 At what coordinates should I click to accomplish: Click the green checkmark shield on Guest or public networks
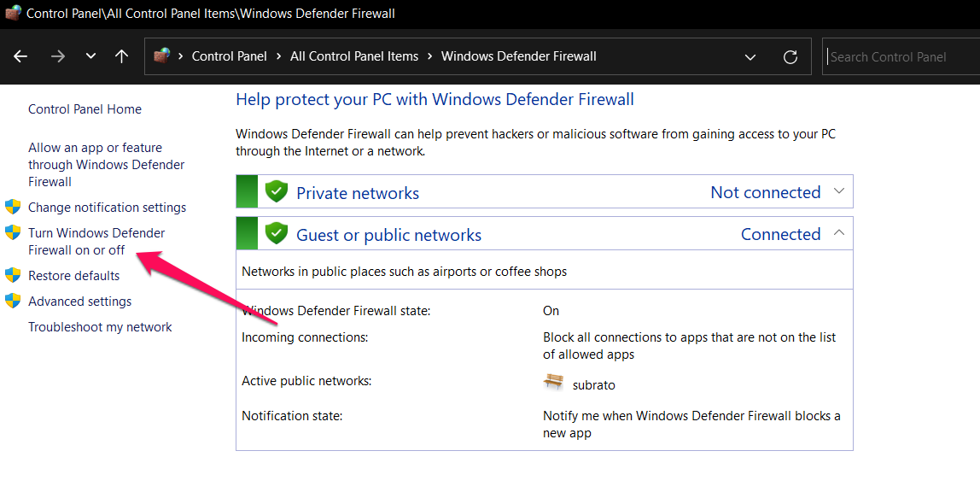pos(276,233)
